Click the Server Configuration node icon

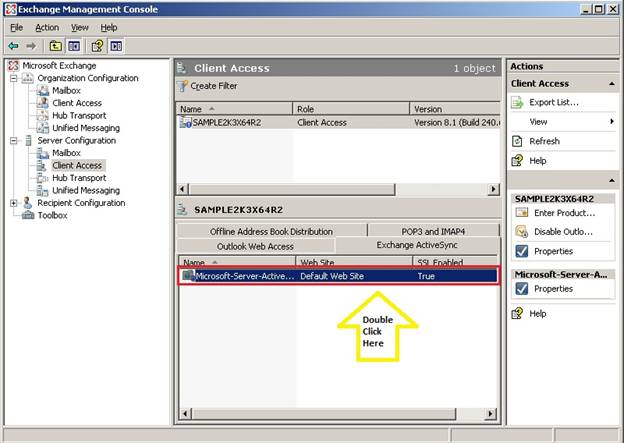[28, 140]
